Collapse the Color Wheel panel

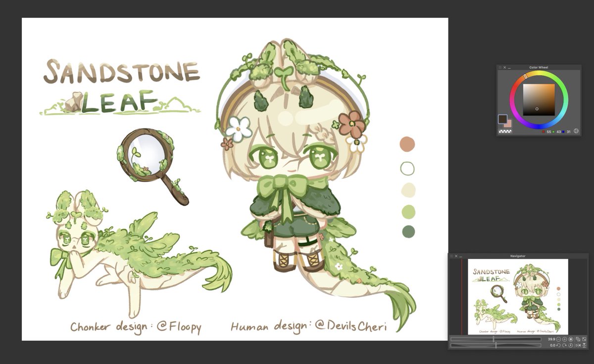tap(509, 68)
